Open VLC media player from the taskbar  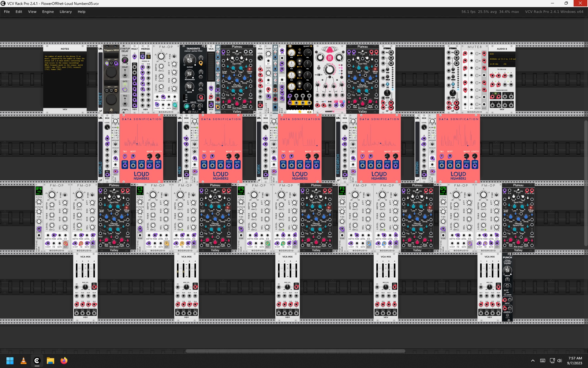(24, 361)
